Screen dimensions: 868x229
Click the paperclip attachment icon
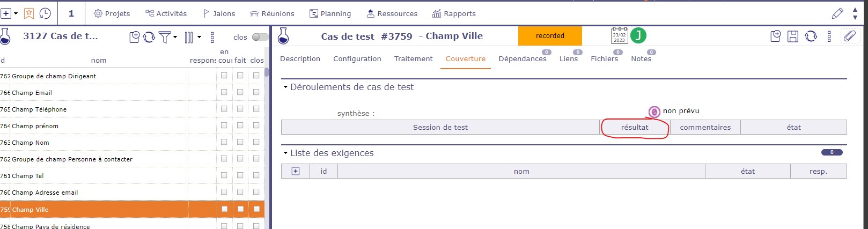(850, 36)
